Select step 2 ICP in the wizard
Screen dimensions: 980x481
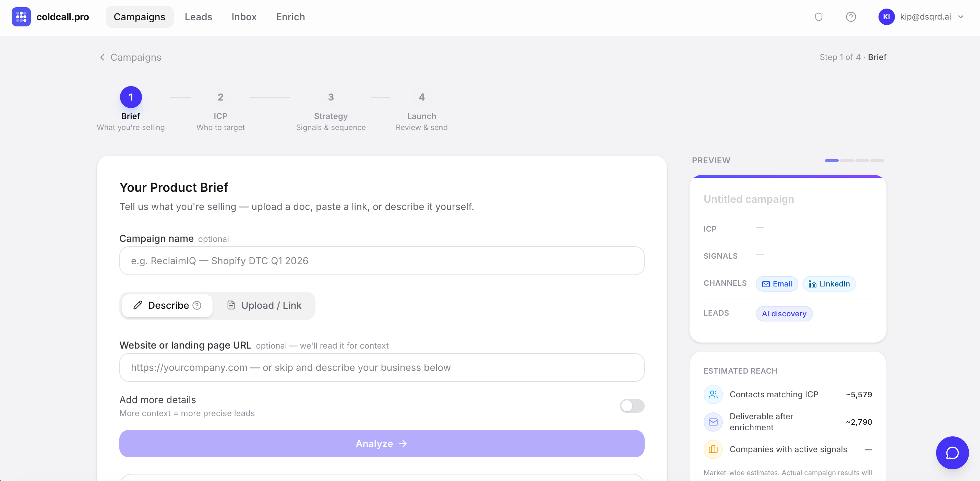(x=220, y=97)
